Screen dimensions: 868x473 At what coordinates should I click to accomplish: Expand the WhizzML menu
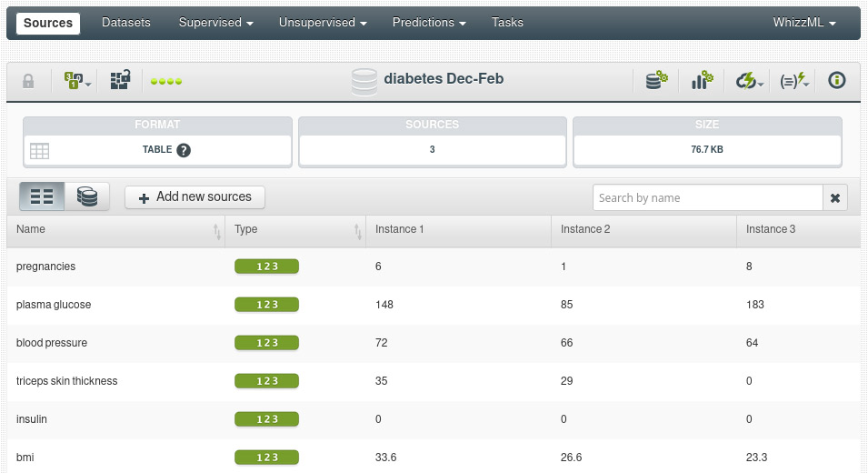[803, 22]
